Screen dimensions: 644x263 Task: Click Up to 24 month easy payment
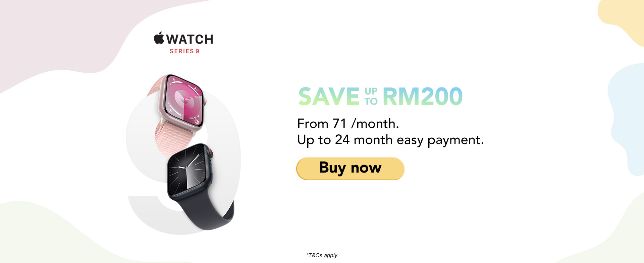390,140
